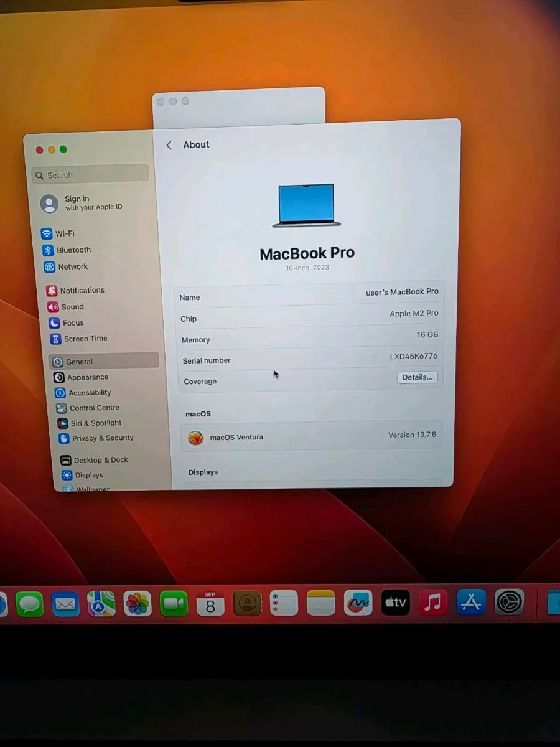This screenshot has height=747, width=560.
Task: Open Maps from the Dock
Action: tap(101, 603)
